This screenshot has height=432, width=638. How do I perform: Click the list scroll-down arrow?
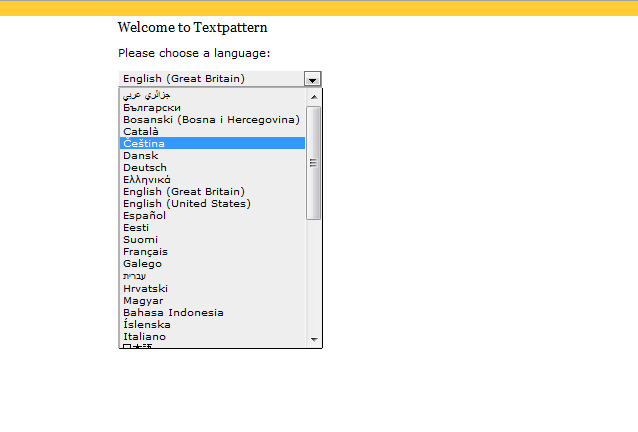point(314,339)
